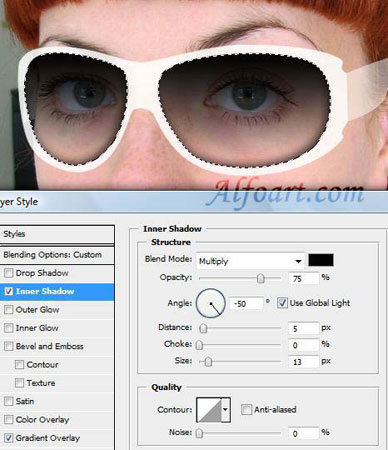The height and width of the screenshot is (450, 388).
Task: Click the Noise value field
Action: (x=304, y=433)
